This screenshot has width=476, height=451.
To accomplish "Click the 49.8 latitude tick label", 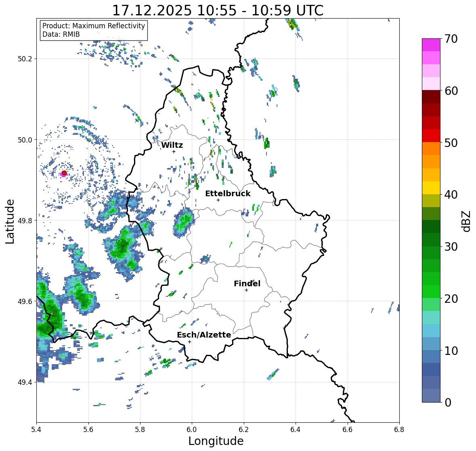I will 25,220.
